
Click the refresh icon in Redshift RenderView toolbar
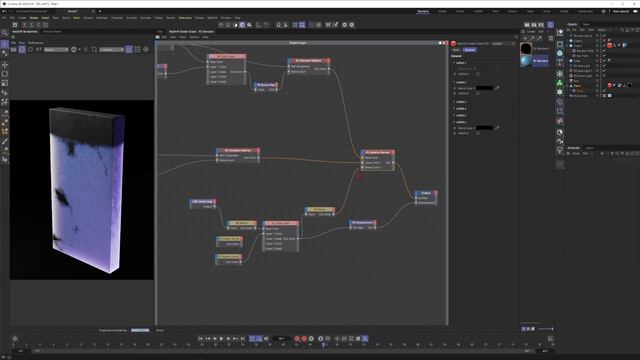coord(31,49)
